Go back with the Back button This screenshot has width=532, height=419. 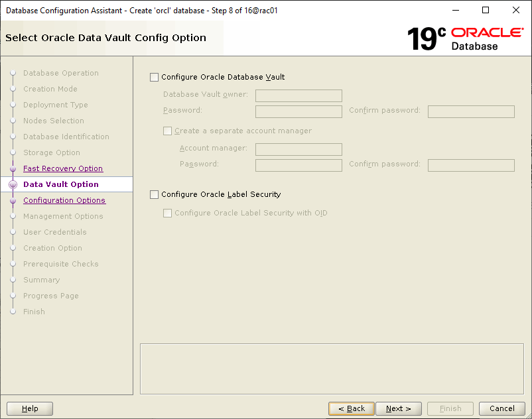351,408
